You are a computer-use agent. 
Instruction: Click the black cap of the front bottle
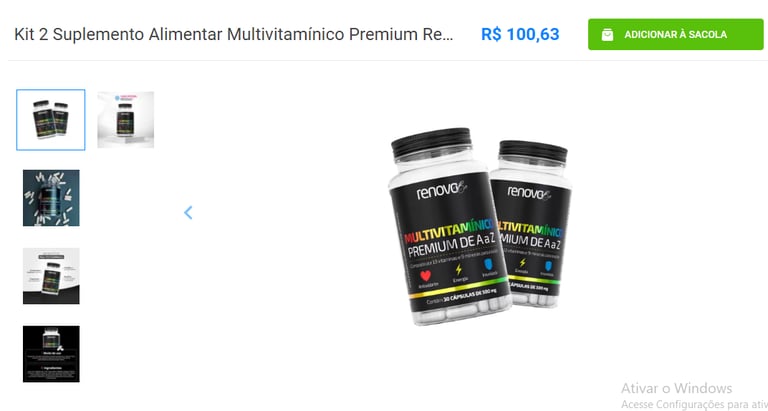click(x=431, y=142)
